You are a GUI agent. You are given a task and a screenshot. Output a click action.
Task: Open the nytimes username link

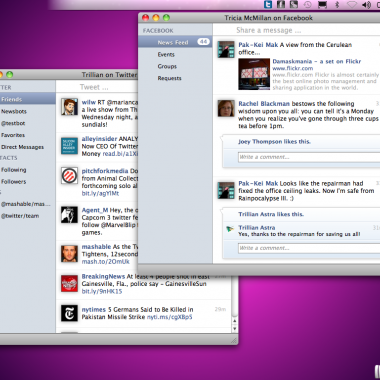(94, 310)
